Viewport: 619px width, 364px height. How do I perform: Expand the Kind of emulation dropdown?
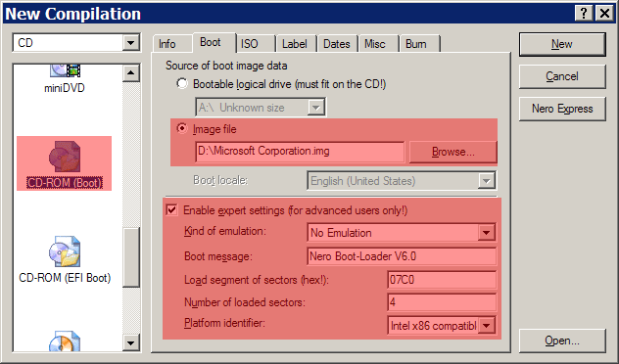coord(487,233)
